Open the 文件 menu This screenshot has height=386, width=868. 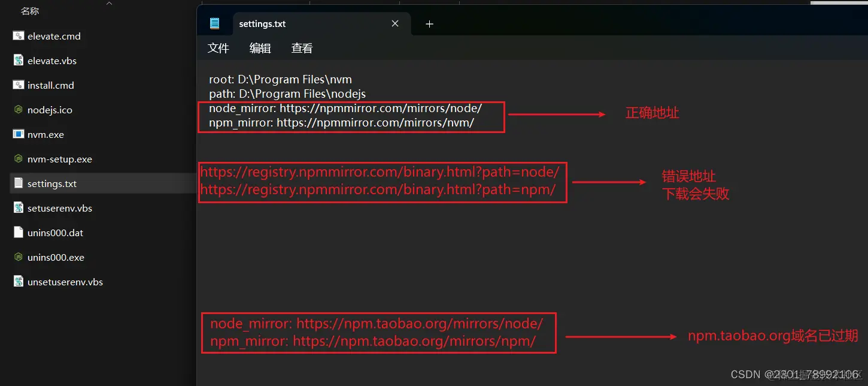pos(218,49)
